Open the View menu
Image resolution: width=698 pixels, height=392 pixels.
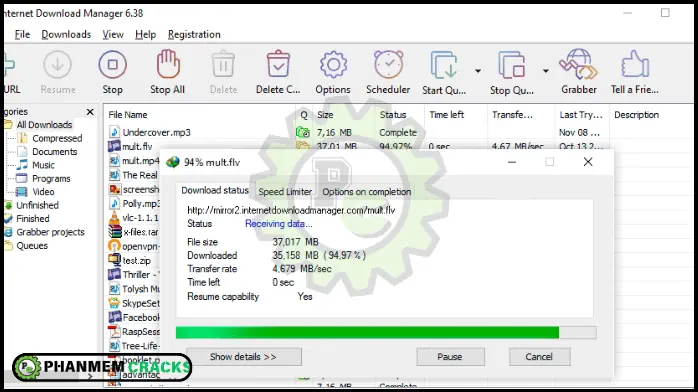113,34
